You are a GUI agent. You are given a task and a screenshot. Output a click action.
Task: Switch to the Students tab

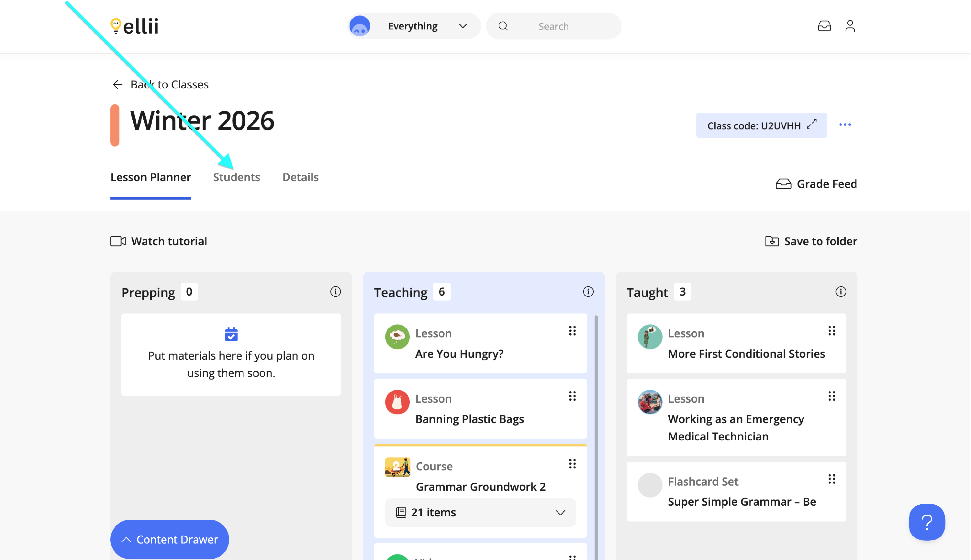click(237, 177)
